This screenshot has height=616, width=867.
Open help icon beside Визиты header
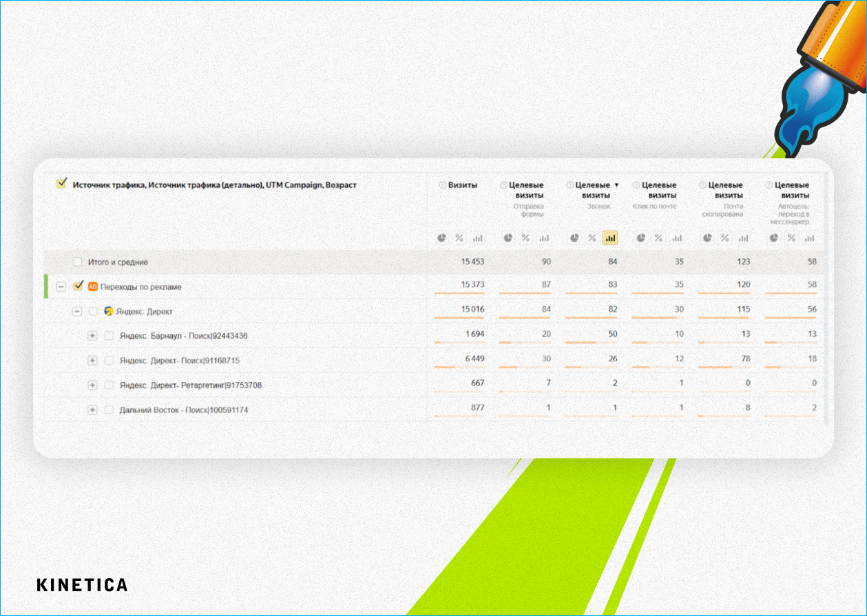pyautogui.click(x=442, y=185)
